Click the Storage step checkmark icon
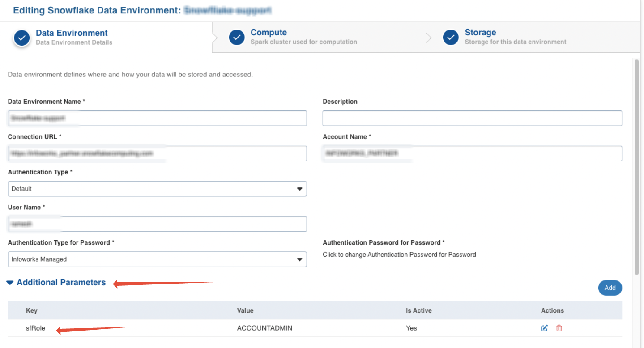The height and width of the screenshot is (348, 644). coord(451,38)
